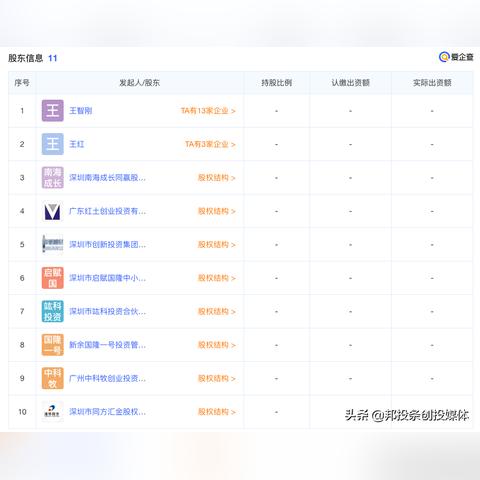View 股权结构 for 广州中科牧创业投资
Viewport: 480px width, 480px height.
pos(217,378)
